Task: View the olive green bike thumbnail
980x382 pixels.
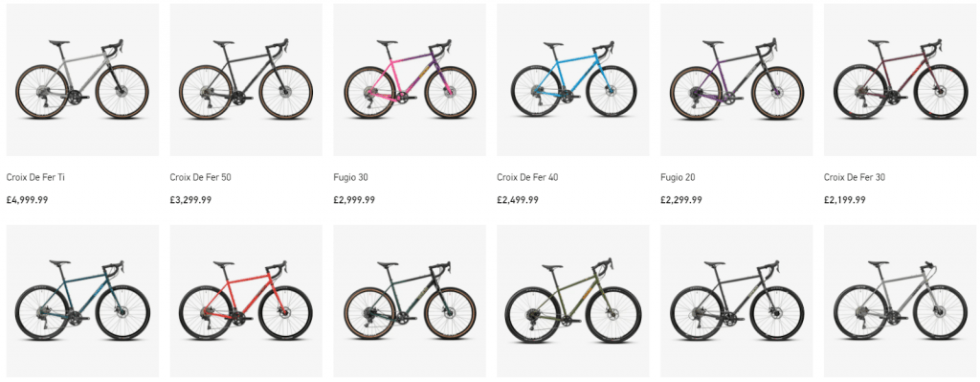Action: pyautogui.click(x=573, y=302)
